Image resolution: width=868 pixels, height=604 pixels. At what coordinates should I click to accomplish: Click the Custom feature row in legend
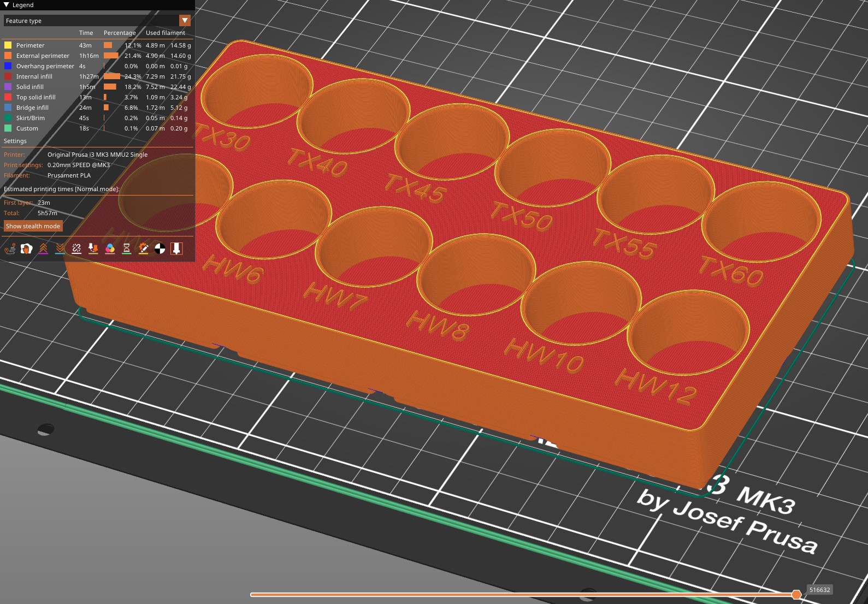click(x=98, y=128)
